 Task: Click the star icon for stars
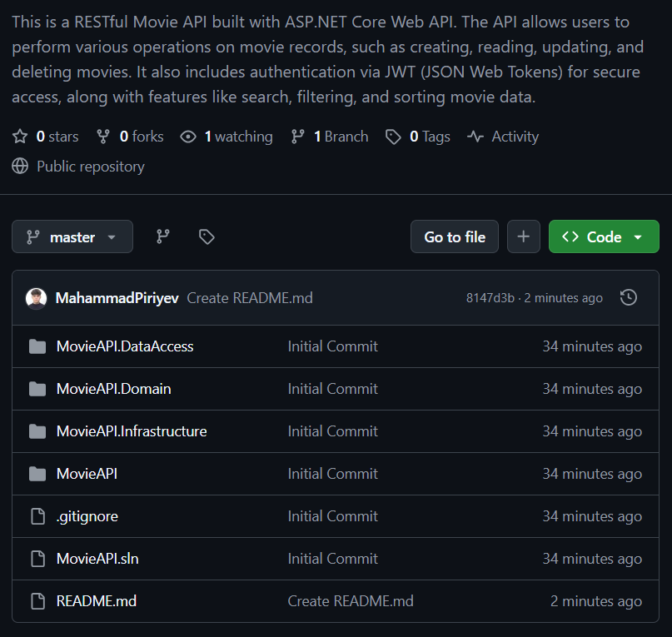pyautogui.click(x=20, y=137)
